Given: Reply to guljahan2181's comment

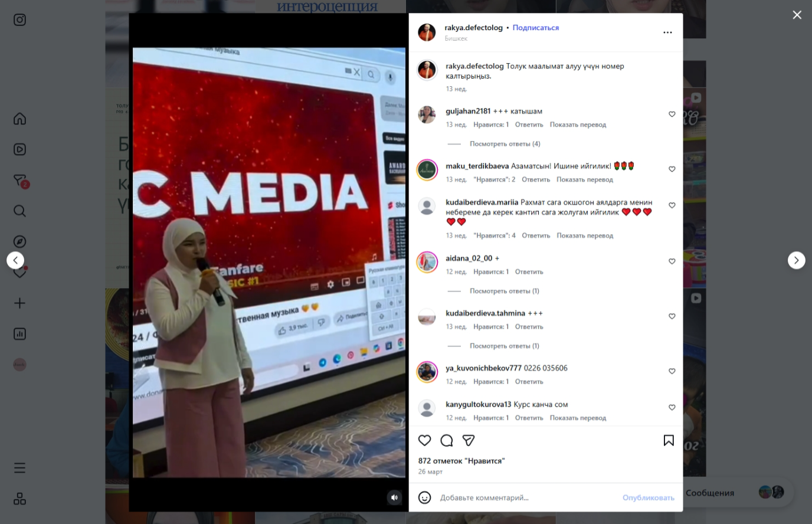Looking at the screenshot, I should (529, 125).
